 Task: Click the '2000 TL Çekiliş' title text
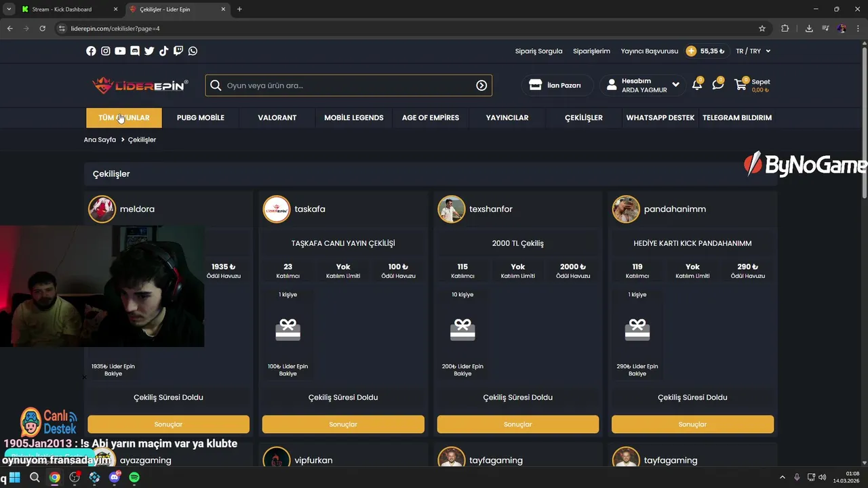(518, 243)
